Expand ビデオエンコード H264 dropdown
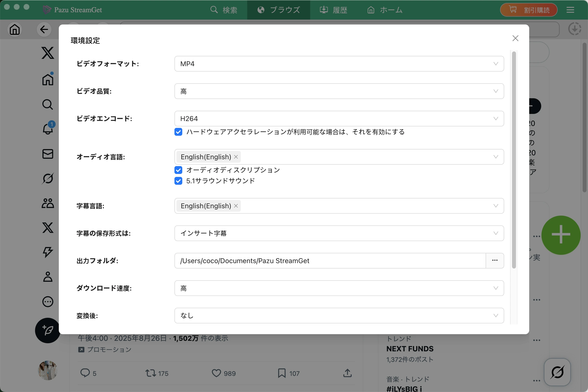588x392 pixels. pos(339,119)
